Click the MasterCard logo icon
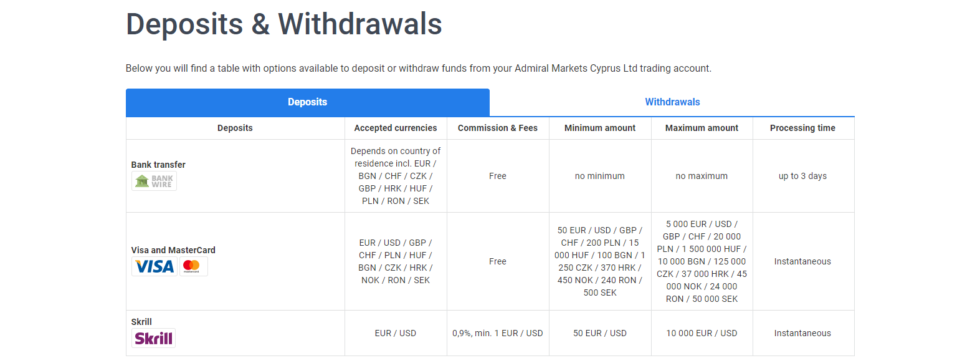 [x=193, y=266]
